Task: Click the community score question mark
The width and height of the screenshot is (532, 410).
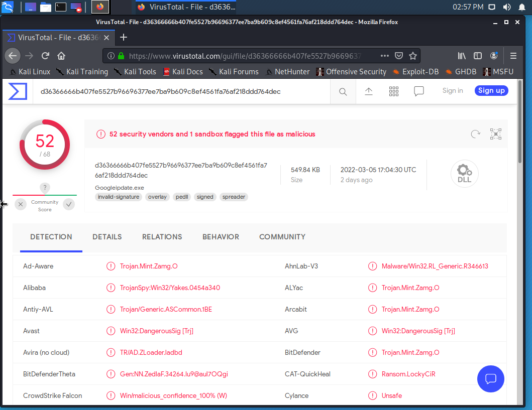Action: click(45, 187)
